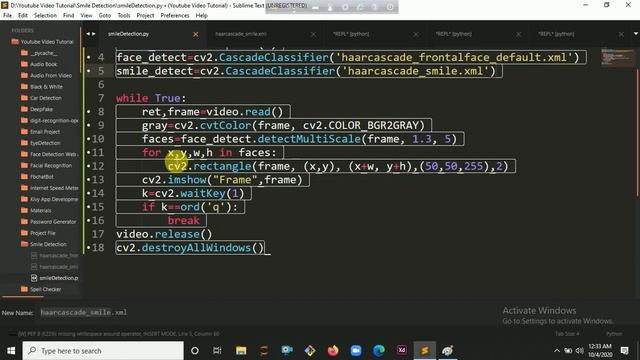This screenshot has height=360, width=640.
Task: Collapse the Smile Detection folder
Action: click(44, 244)
